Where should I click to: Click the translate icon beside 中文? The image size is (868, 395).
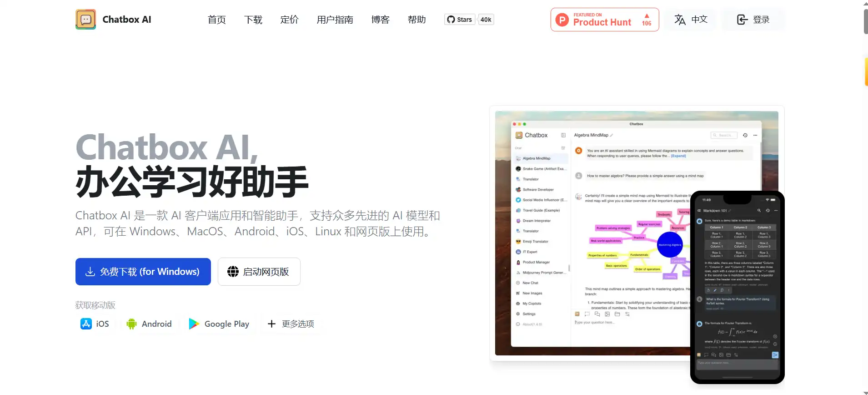(680, 20)
